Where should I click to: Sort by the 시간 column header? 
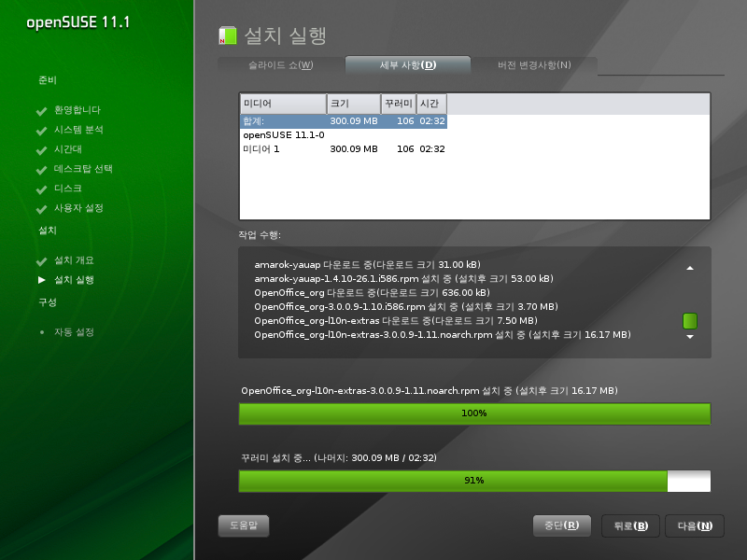coord(431,104)
